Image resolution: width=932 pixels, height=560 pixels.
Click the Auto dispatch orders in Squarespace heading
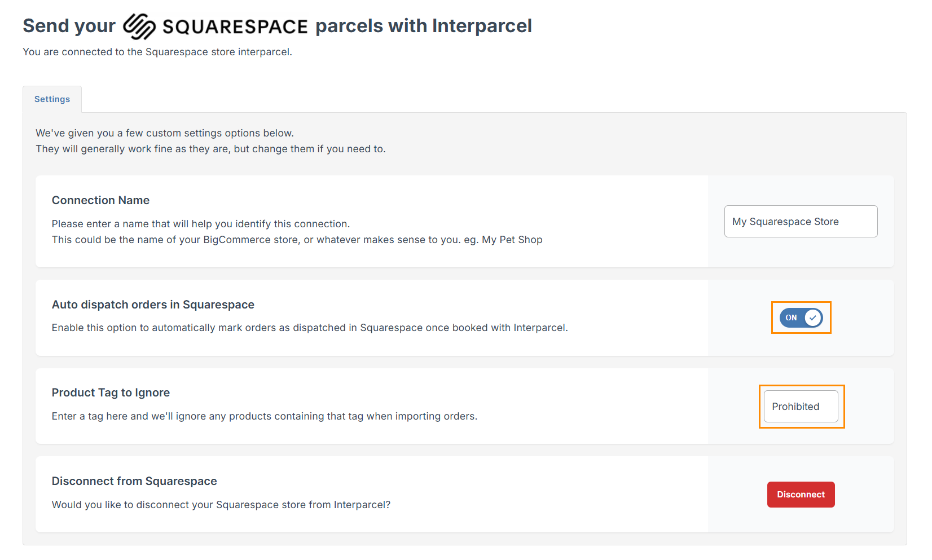coord(153,305)
